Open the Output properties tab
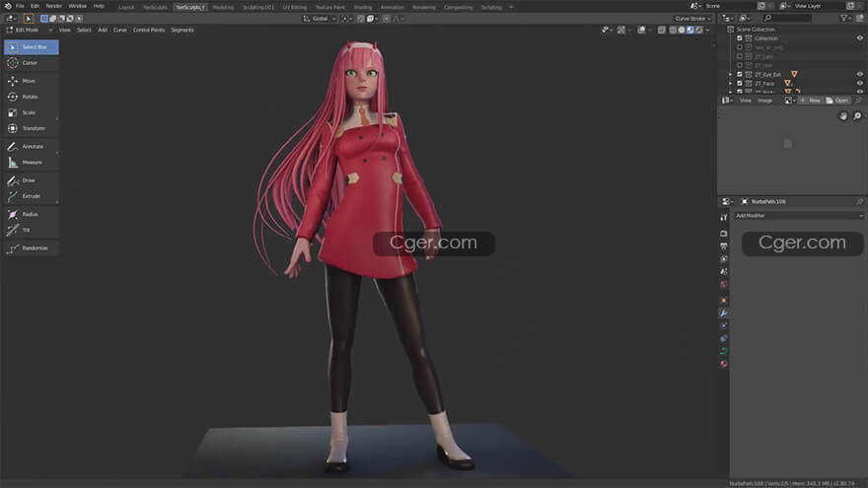 (724, 246)
